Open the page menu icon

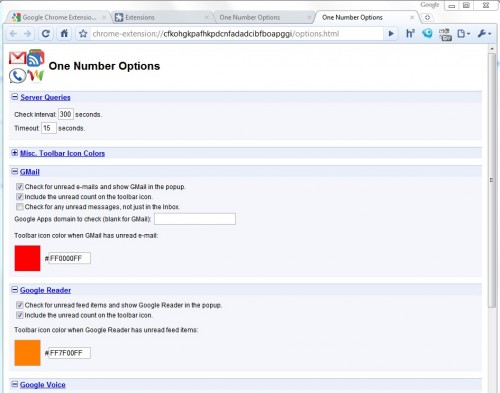coord(463,34)
